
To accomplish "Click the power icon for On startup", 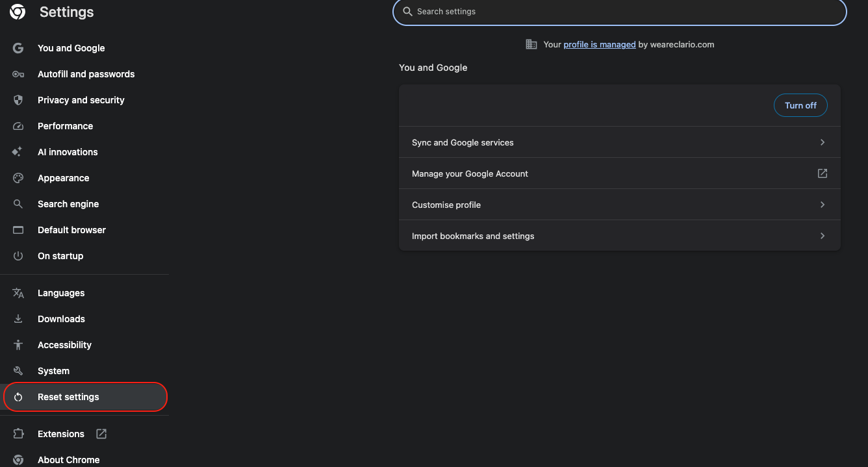I will point(18,256).
